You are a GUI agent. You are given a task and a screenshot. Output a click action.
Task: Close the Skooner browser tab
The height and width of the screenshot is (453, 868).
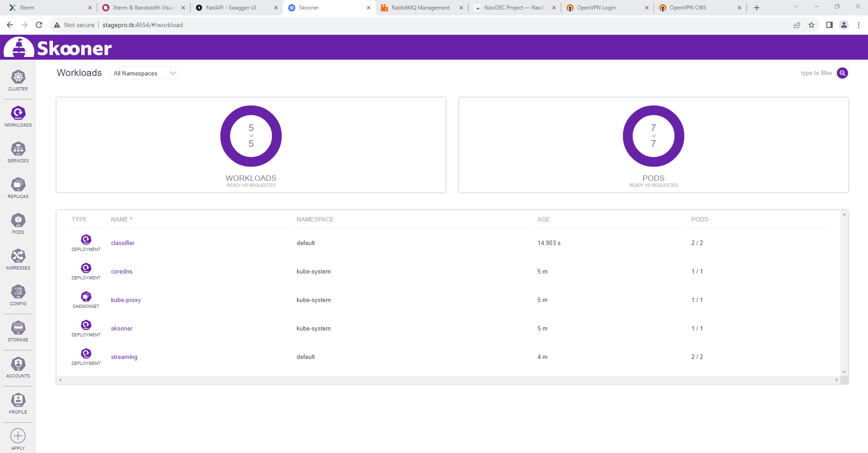click(369, 8)
